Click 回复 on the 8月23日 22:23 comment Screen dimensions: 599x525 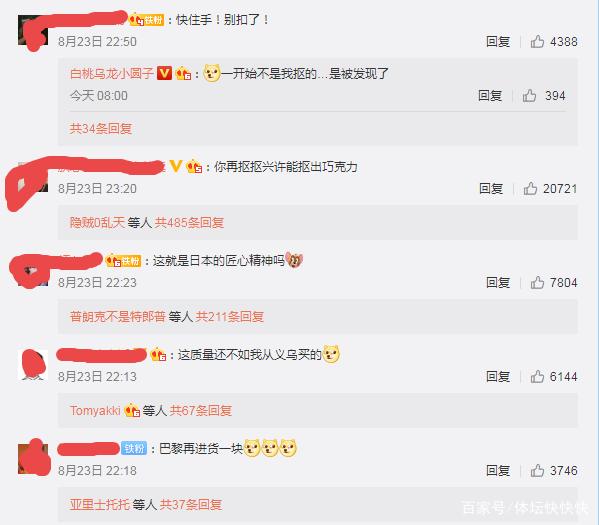tap(498, 282)
